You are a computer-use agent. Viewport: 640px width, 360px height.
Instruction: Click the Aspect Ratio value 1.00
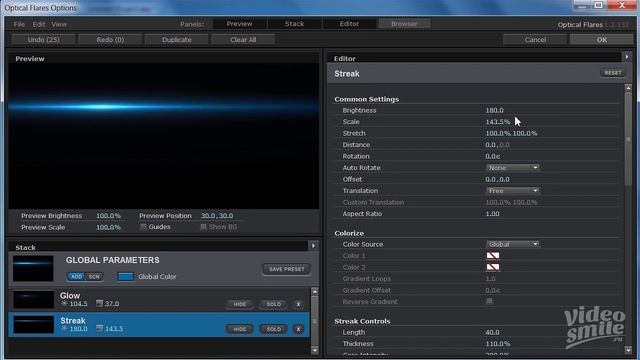pos(492,213)
